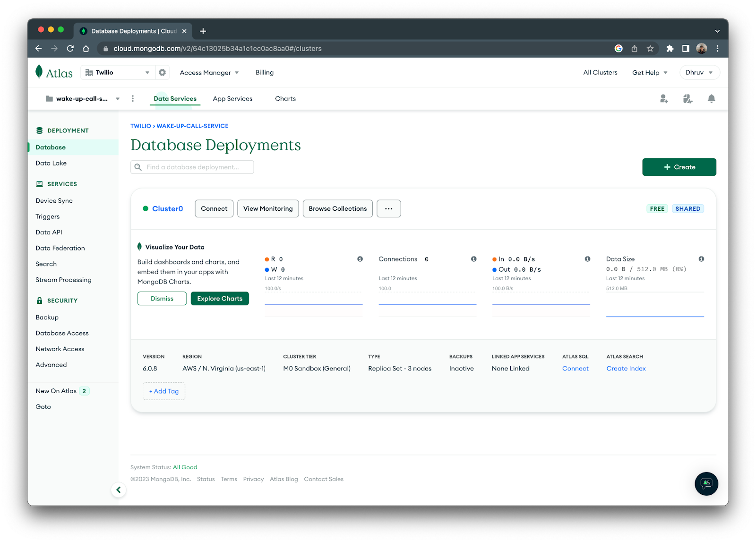The image size is (756, 542).
Task: Click Find a database deployment search field
Action: coord(192,167)
